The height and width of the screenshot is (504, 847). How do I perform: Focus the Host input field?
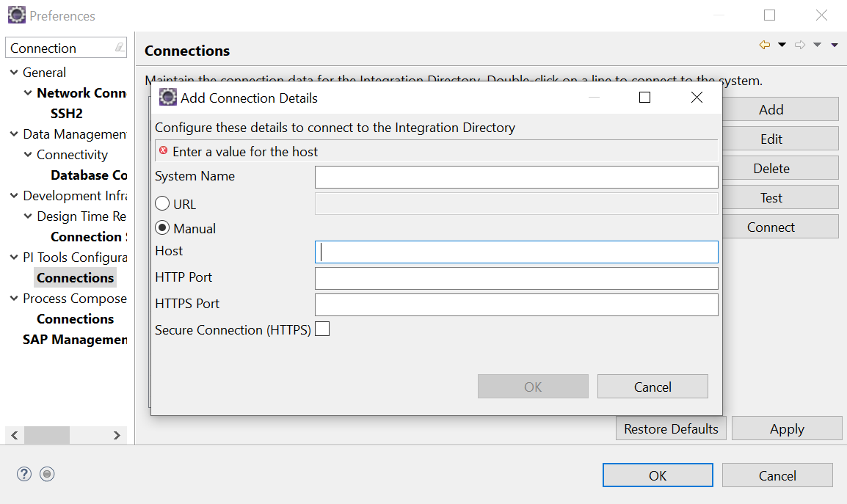click(517, 252)
